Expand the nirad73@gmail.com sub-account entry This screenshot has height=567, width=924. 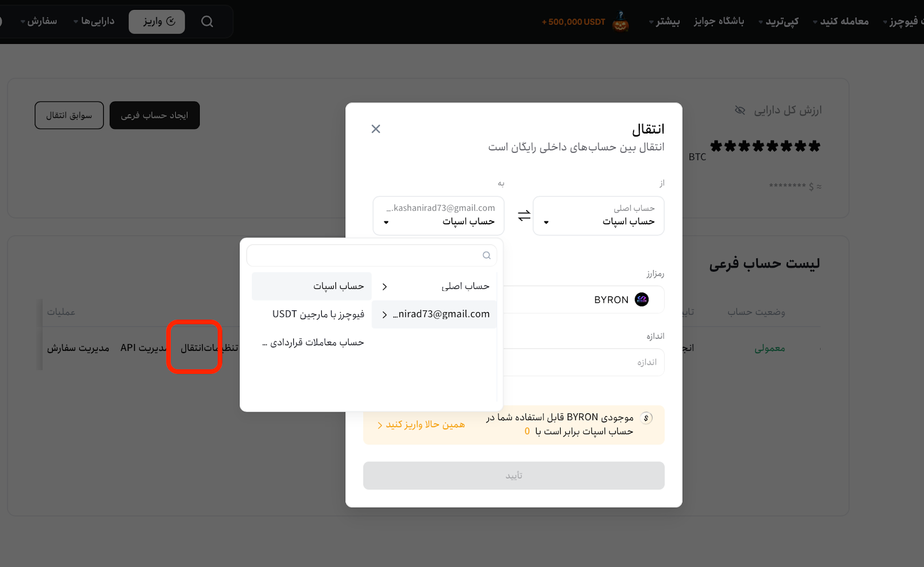(x=434, y=314)
